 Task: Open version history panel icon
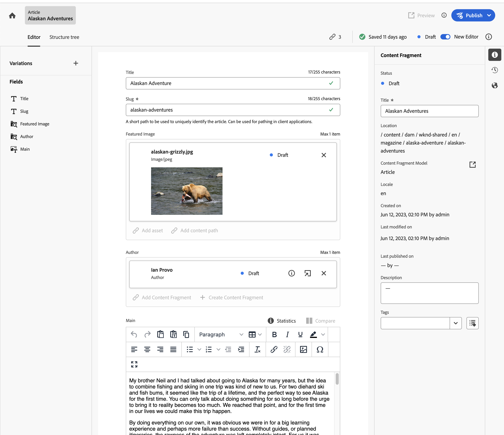click(494, 70)
